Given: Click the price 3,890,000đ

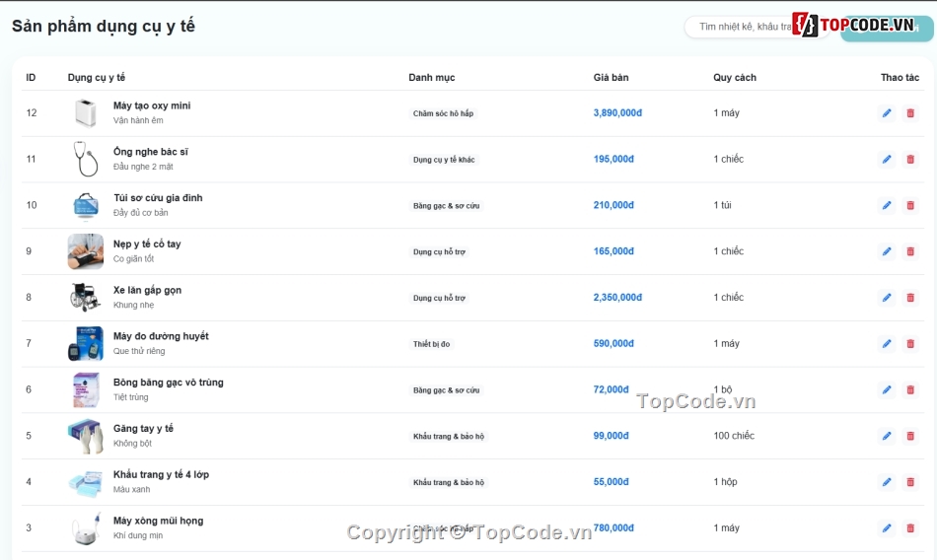Looking at the screenshot, I should pyautogui.click(x=617, y=113).
